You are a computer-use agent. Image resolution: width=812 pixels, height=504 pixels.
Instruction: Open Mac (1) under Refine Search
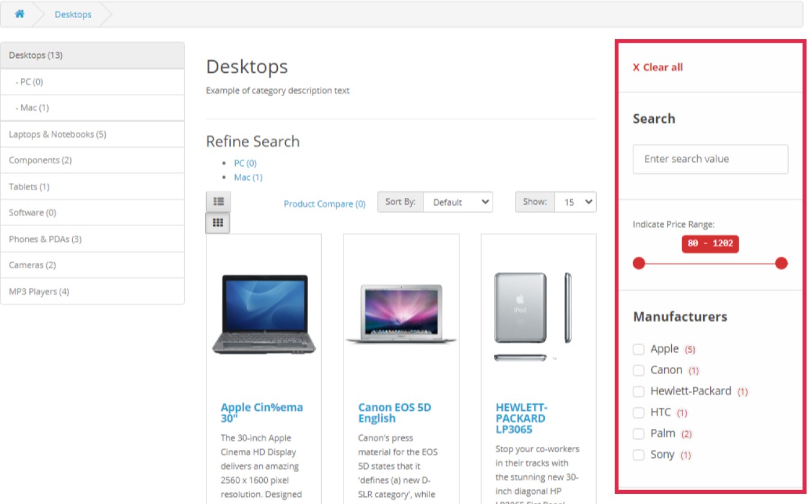click(248, 177)
